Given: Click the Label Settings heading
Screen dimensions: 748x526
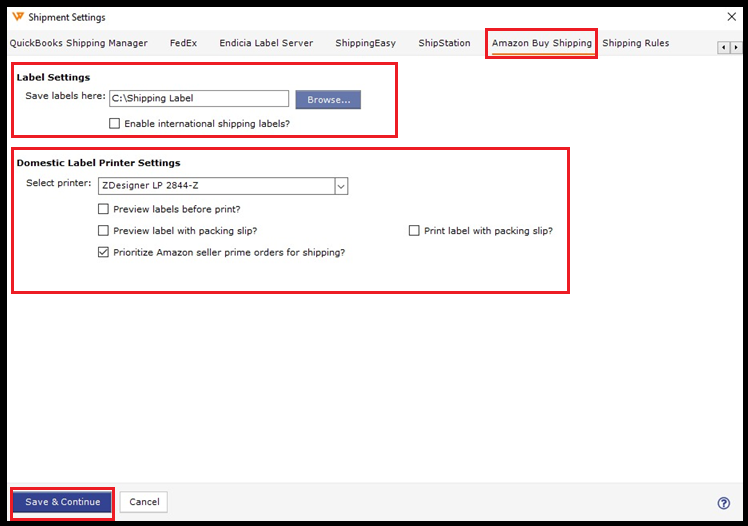Looking at the screenshot, I should click(x=53, y=77).
